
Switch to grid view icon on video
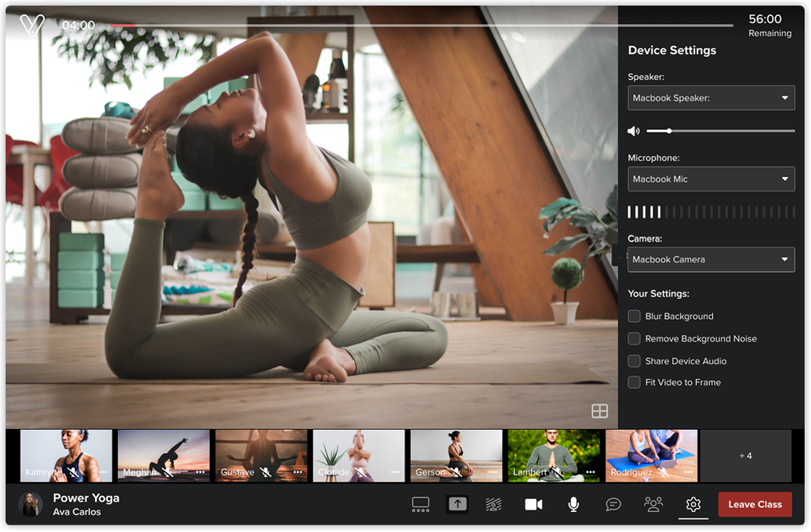[x=599, y=412]
